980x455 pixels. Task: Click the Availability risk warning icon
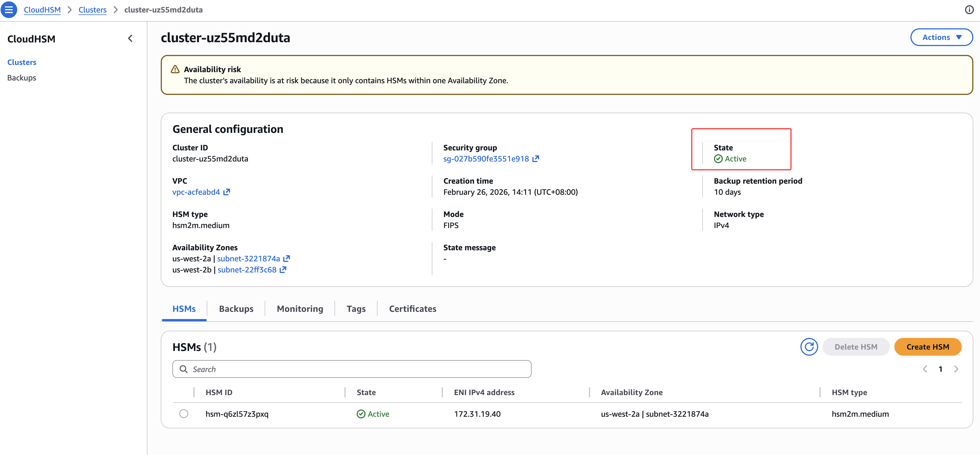coord(175,69)
